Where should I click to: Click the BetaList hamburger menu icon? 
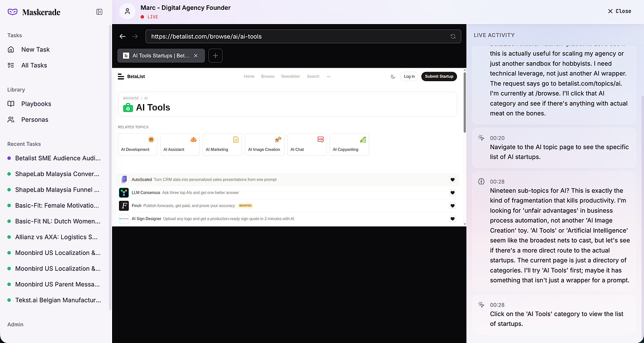coord(121,76)
